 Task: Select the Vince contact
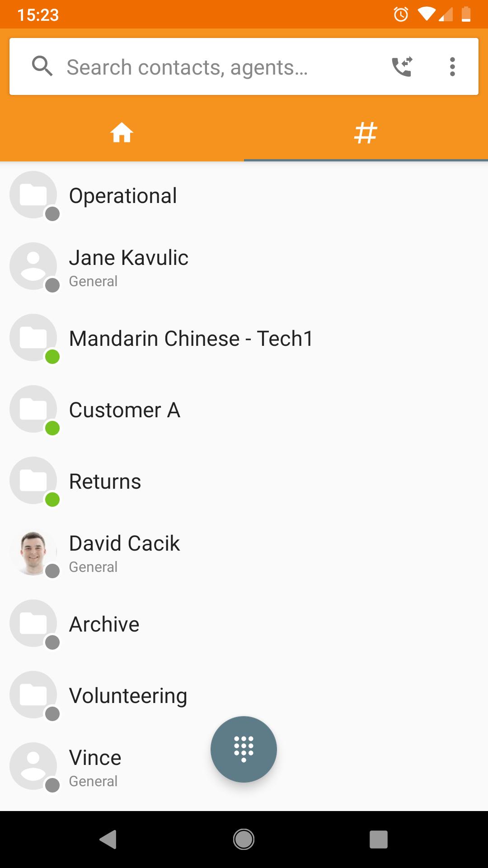pyautogui.click(x=244, y=767)
